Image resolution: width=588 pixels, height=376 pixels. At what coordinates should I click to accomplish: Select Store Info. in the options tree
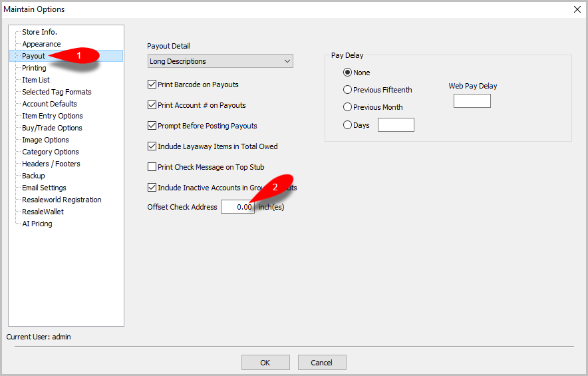point(39,32)
